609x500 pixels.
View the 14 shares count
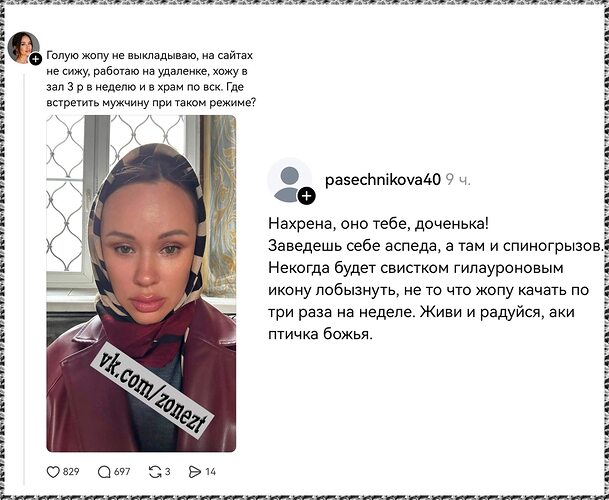click(x=211, y=472)
